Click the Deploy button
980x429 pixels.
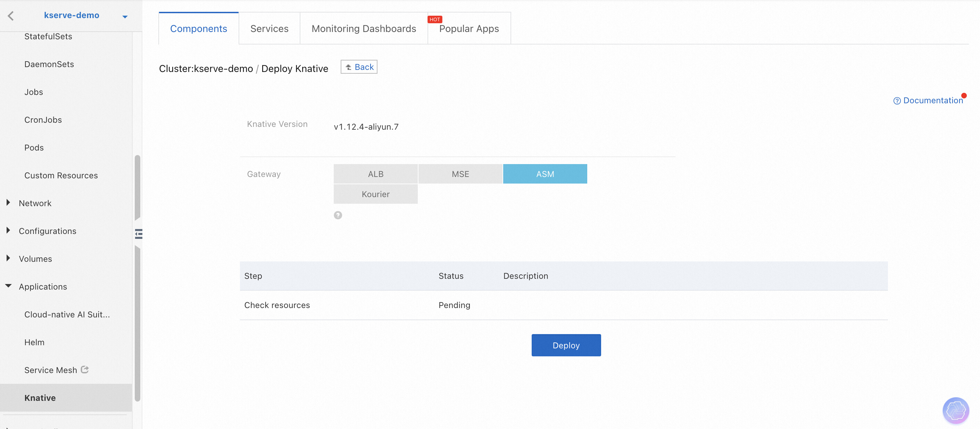coord(566,345)
